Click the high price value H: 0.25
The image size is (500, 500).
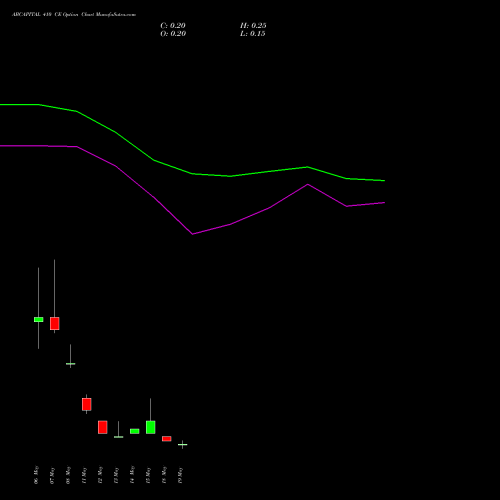[x=253, y=26]
